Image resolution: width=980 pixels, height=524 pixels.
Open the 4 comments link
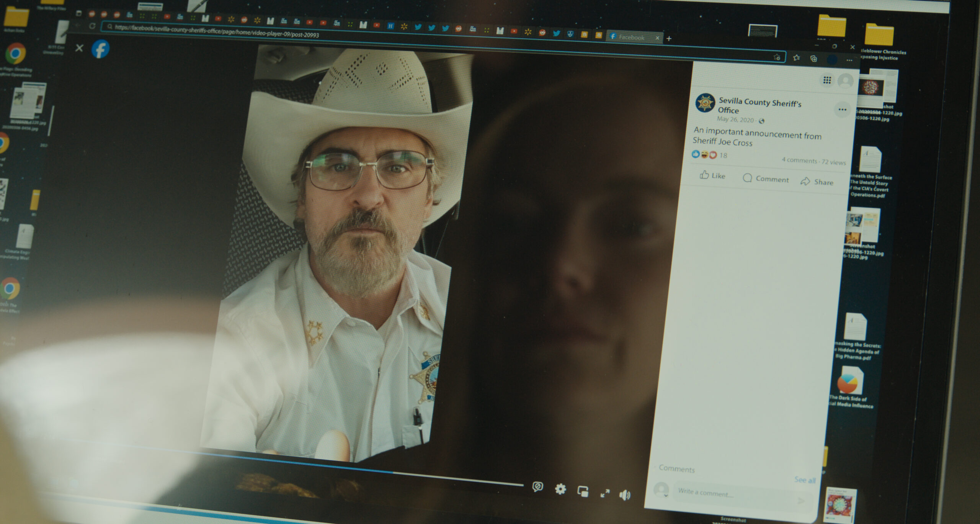coord(799,160)
